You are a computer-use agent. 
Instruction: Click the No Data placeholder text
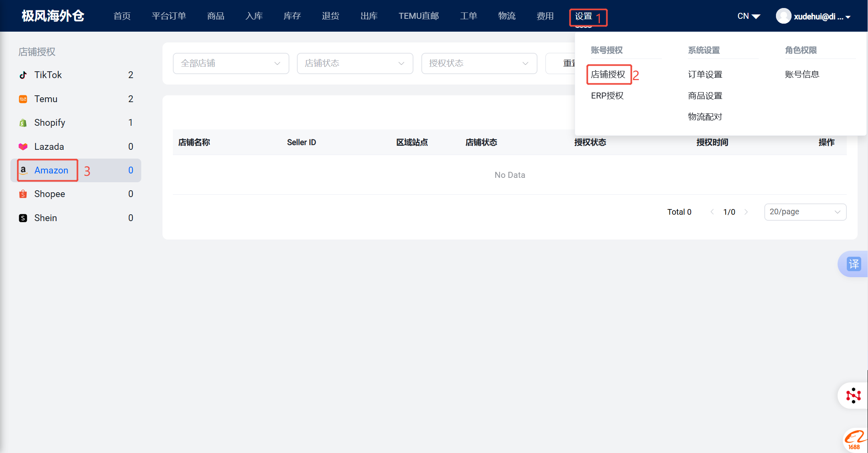click(x=510, y=175)
